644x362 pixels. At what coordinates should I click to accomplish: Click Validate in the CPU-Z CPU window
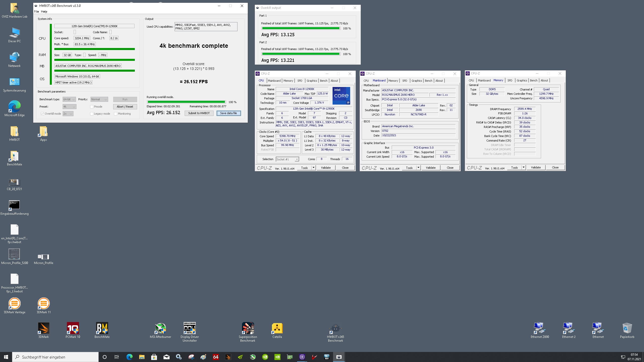(326, 168)
